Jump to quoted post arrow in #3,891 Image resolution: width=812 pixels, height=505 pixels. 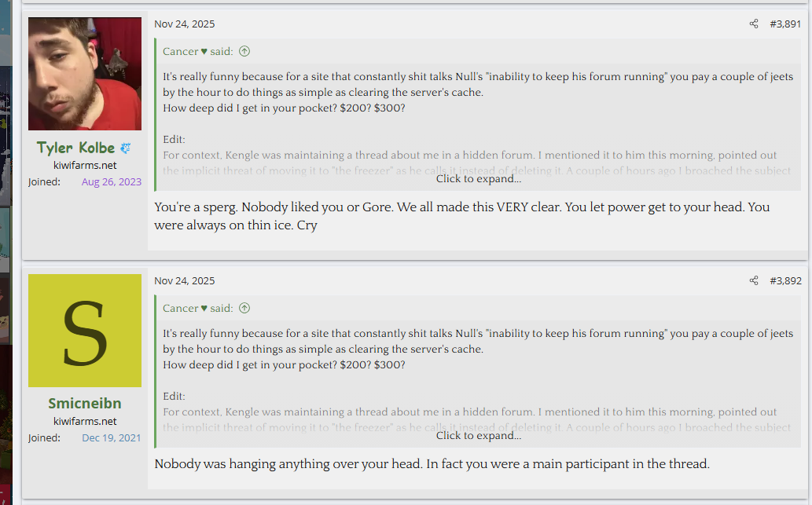coord(244,52)
